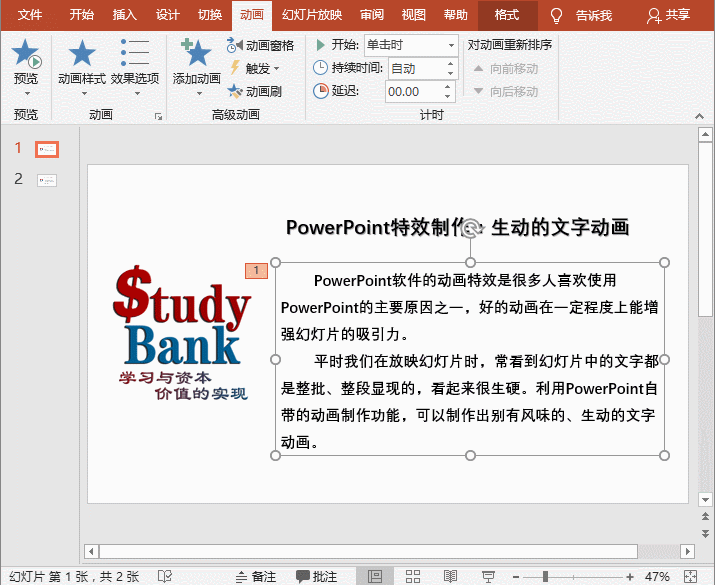
Task: Switch to the Slide Show (幻灯片放映) tab
Action: [312, 15]
